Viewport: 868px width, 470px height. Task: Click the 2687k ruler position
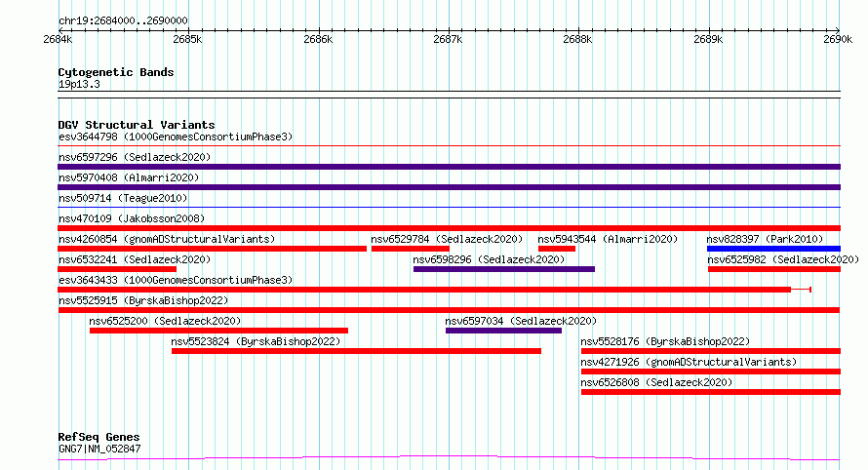tap(448, 39)
